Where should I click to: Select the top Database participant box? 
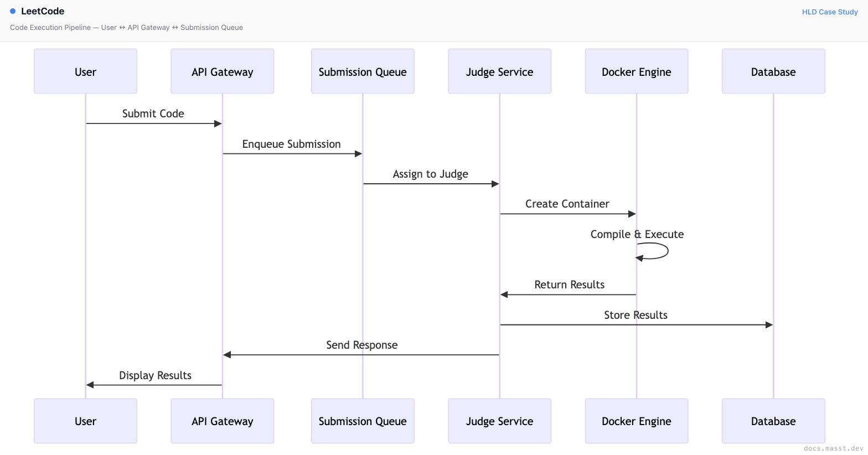[x=773, y=71]
